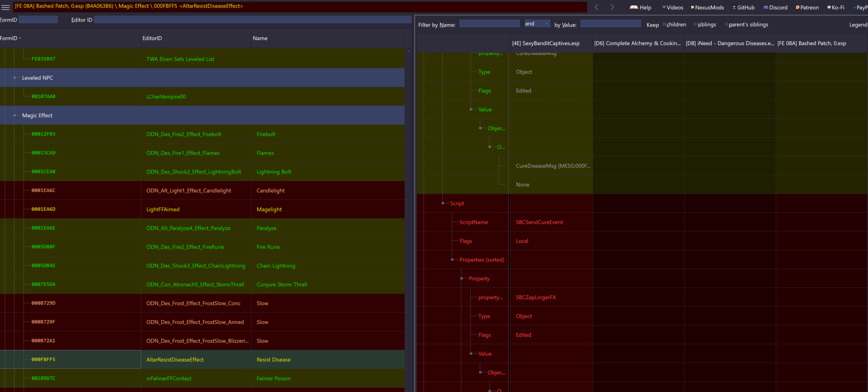Select record 0001CEA8 Lightning Bolt
The image size is (868, 392).
202,172
